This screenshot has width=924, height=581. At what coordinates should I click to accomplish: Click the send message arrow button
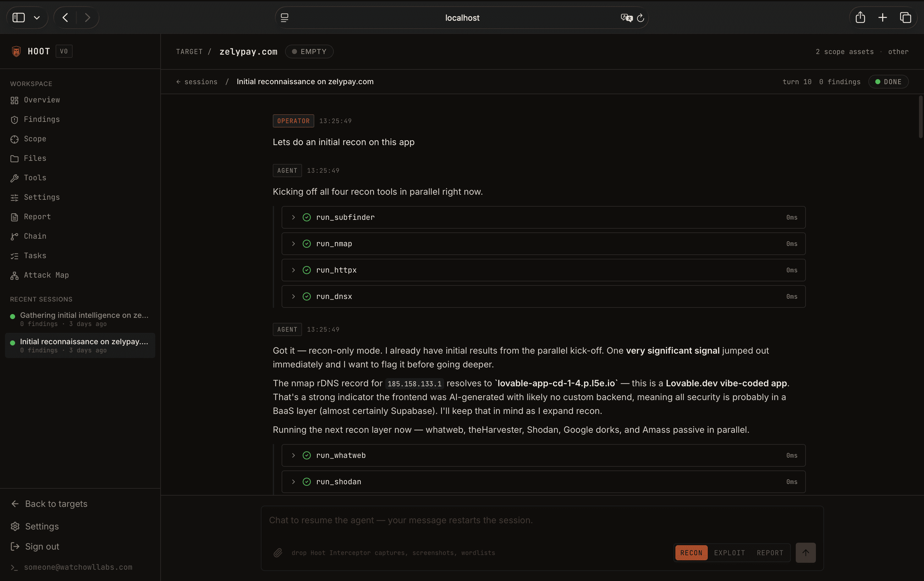pos(806,553)
